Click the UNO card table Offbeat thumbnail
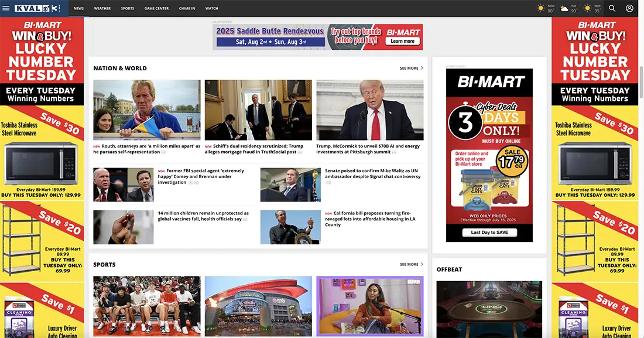Viewport: 644px width, 338px height. [x=489, y=309]
